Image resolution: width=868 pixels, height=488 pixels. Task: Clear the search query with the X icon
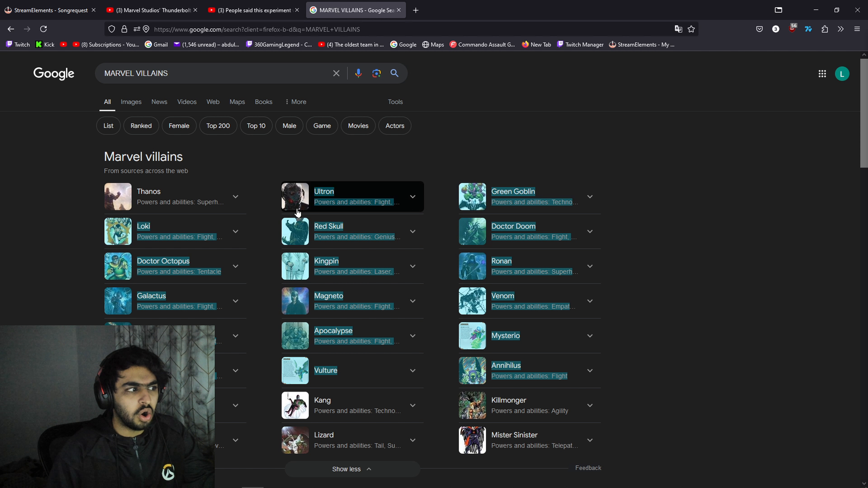click(336, 73)
